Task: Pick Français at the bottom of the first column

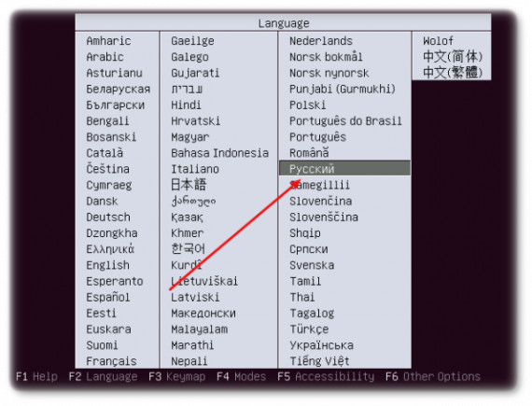Action: tap(111, 361)
